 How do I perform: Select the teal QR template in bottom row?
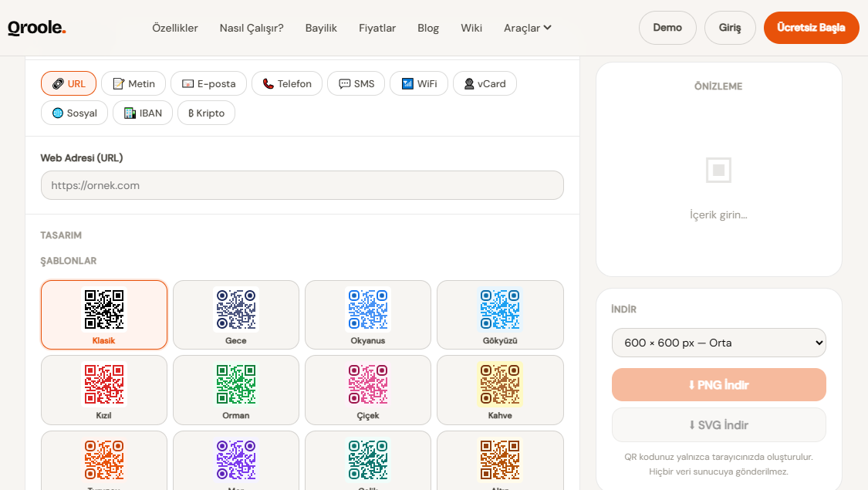pos(367,461)
